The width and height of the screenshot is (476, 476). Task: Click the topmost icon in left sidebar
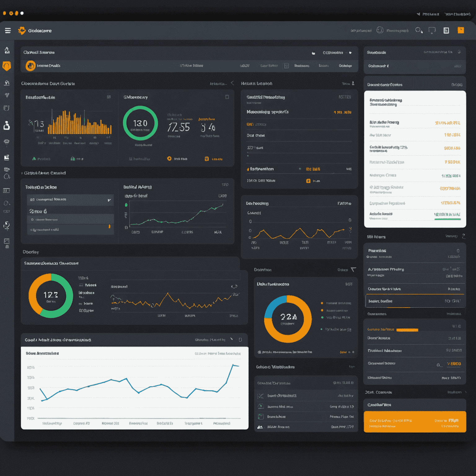7,50
